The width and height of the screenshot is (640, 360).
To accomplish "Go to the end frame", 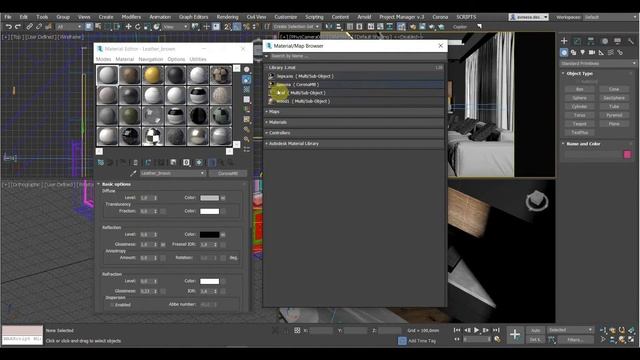I will (496, 330).
